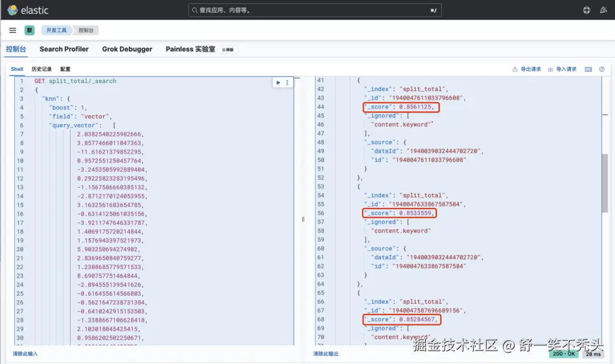Open keyboard shortcuts icon
The image size is (615, 364).
point(588,69)
